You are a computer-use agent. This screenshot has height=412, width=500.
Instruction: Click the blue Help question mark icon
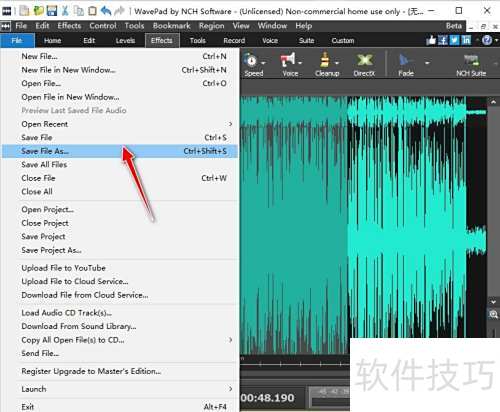click(487, 40)
